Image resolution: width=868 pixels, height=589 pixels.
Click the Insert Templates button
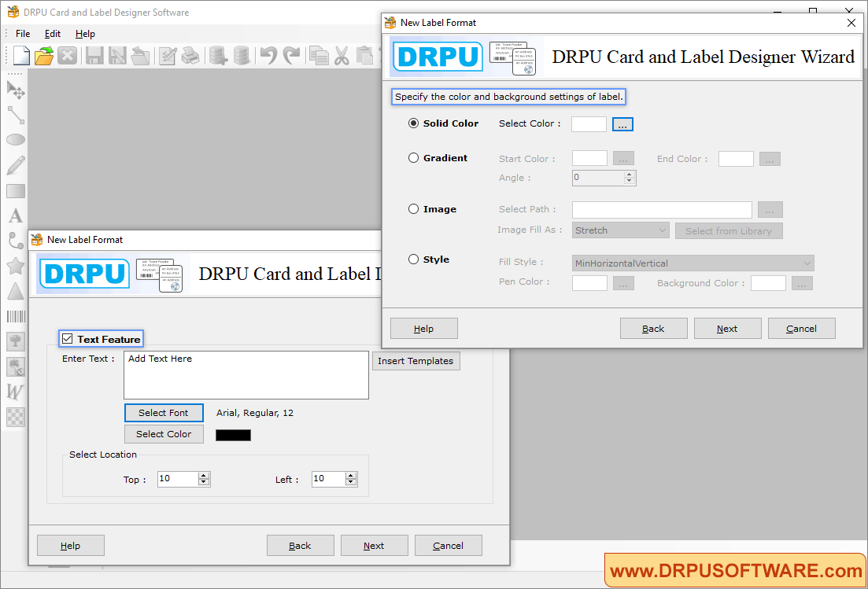click(x=416, y=361)
